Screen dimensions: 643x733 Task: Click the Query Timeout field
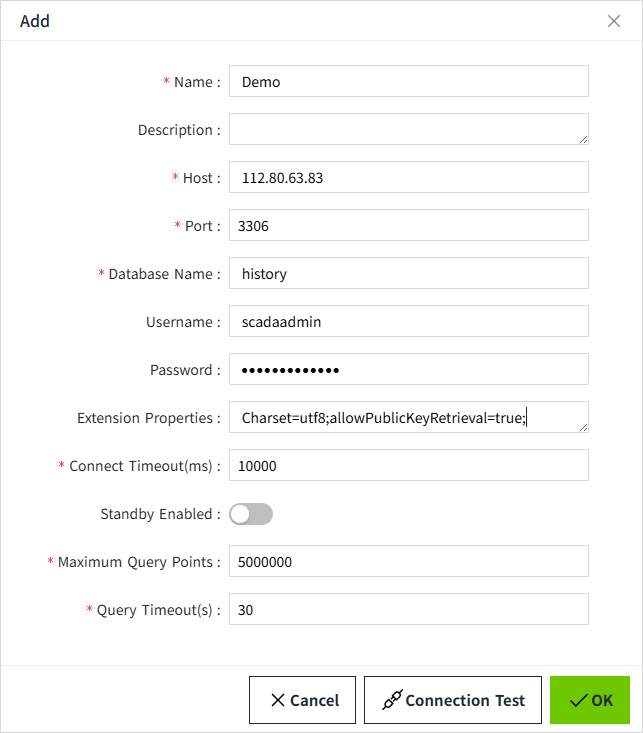point(408,610)
